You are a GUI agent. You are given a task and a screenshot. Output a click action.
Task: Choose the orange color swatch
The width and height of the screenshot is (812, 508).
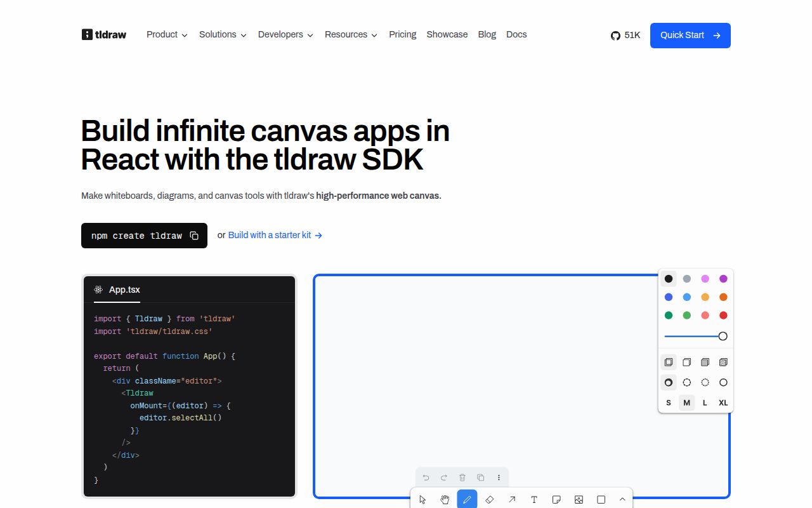(723, 297)
